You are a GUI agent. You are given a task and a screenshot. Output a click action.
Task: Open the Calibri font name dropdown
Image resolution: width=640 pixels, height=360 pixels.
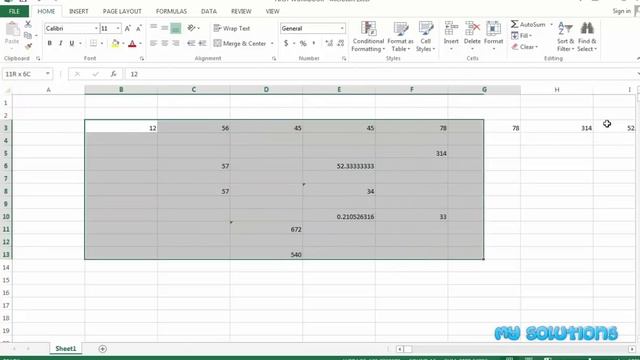[x=96, y=29]
